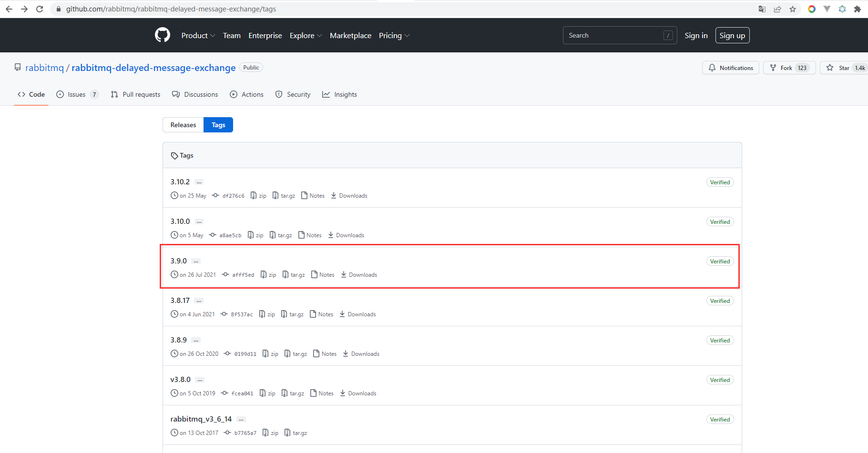
Task: Switch to the Pull requests tab
Action: (136, 94)
